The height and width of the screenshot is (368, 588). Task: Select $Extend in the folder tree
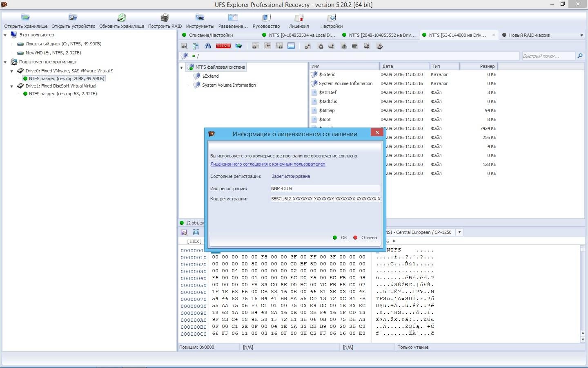pyautogui.click(x=210, y=76)
